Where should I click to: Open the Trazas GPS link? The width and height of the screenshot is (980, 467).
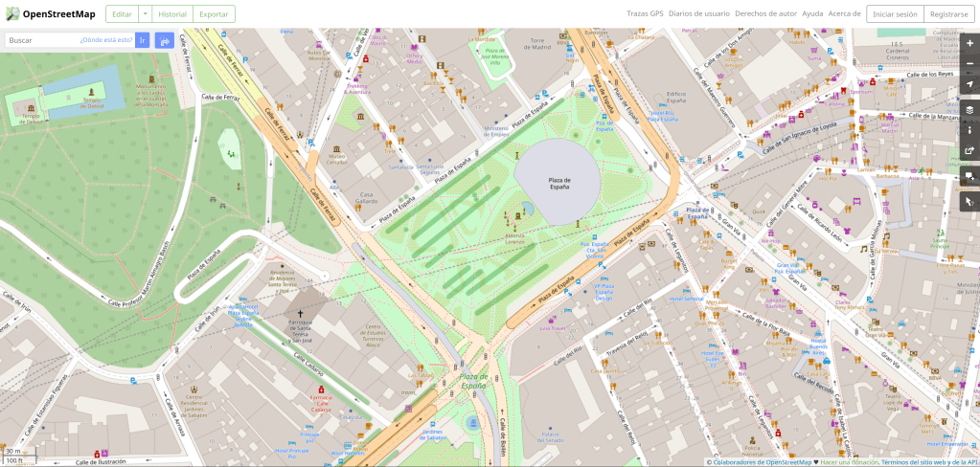(645, 14)
